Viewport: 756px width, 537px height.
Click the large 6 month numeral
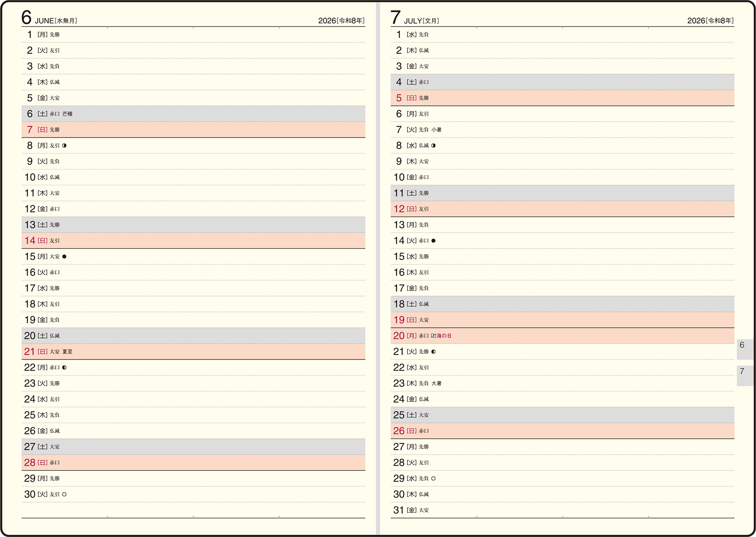tap(26, 17)
